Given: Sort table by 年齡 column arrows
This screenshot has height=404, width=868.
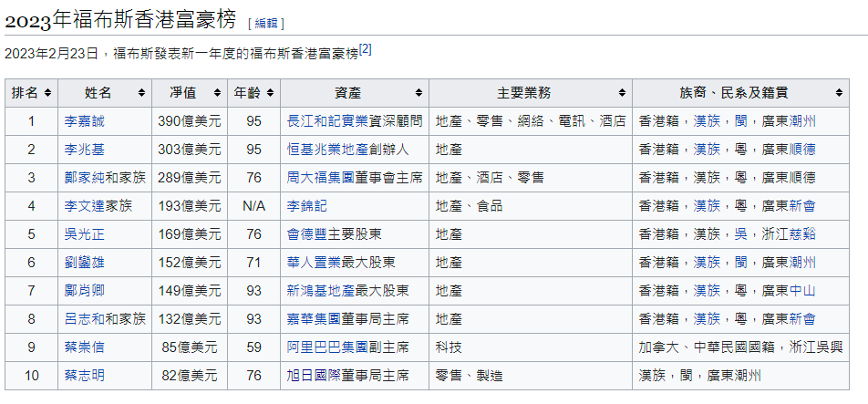Looking at the screenshot, I should coord(270,93).
